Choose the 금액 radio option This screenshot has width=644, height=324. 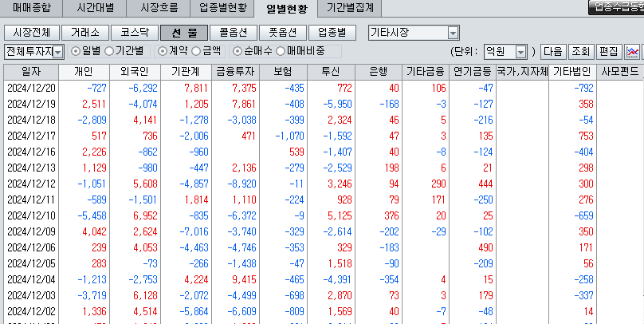pyautogui.click(x=196, y=51)
